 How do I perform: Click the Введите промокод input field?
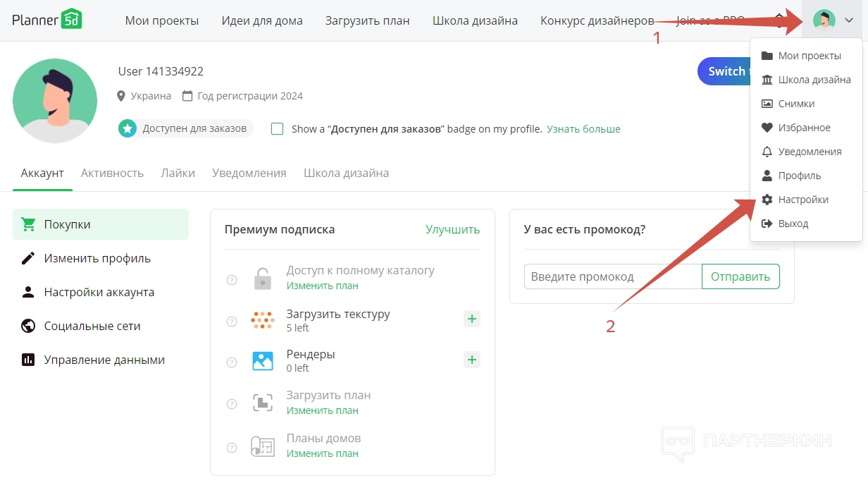click(x=612, y=276)
